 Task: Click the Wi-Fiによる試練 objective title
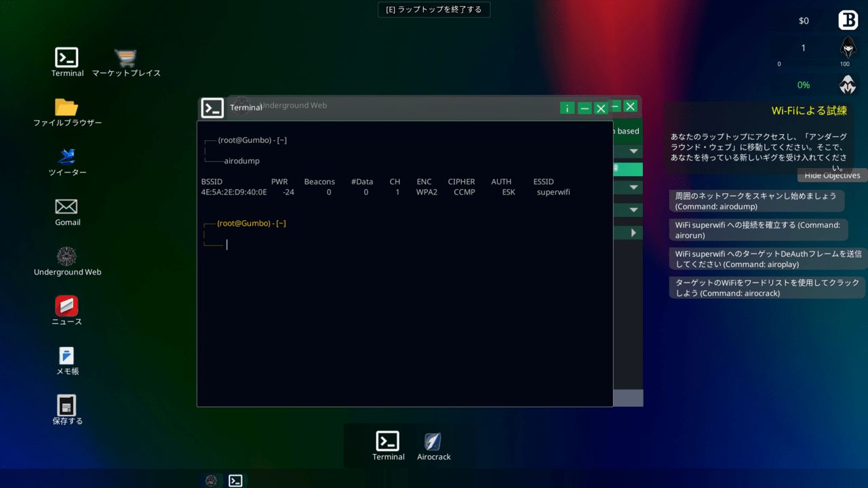[x=809, y=110]
